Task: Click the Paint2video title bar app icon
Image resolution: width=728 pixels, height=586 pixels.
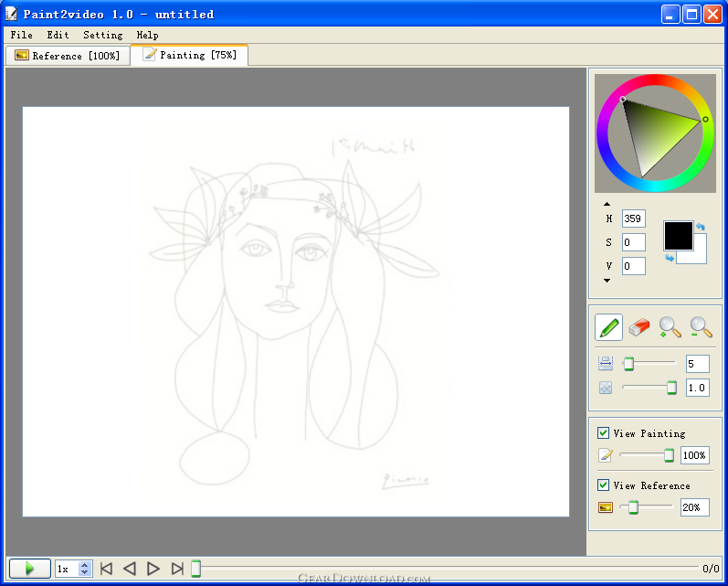Action: click(x=12, y=14)
